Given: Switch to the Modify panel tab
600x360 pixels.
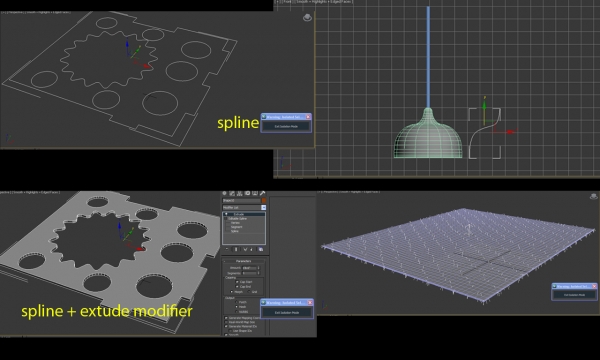Looking at the screenshot, I should [x=232, y=193].
